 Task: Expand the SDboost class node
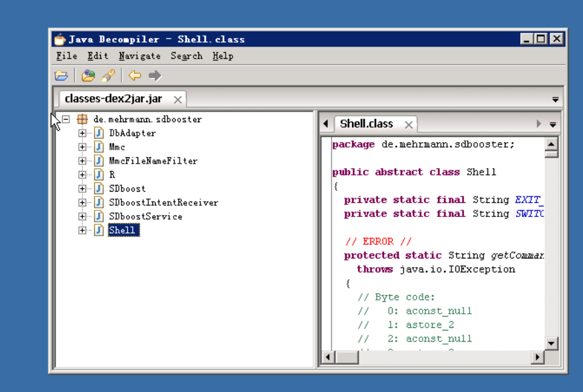tap(82, 188)
